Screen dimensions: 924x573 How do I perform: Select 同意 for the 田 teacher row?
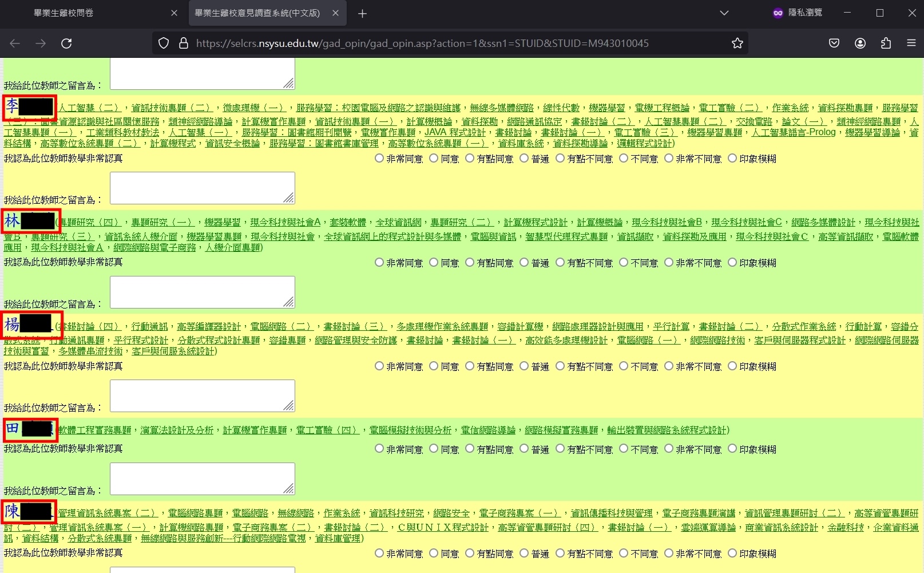tap(434, 449)
